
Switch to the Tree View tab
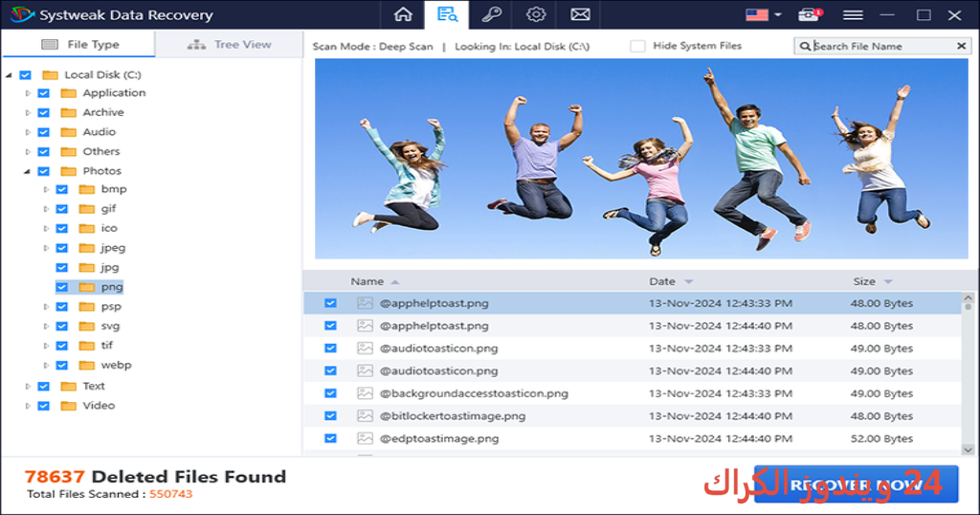(x=230, y=44)
